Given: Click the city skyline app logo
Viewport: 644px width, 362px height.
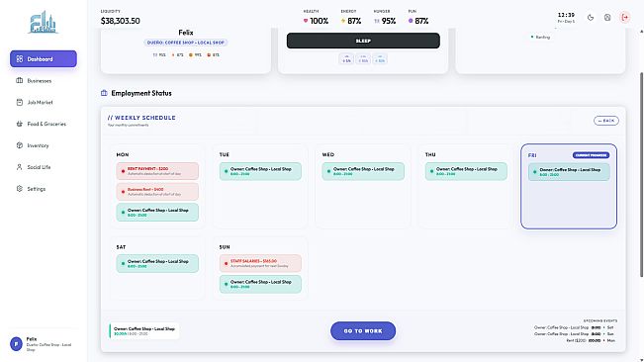Looking at the screenshot, I should click(44, 23).
